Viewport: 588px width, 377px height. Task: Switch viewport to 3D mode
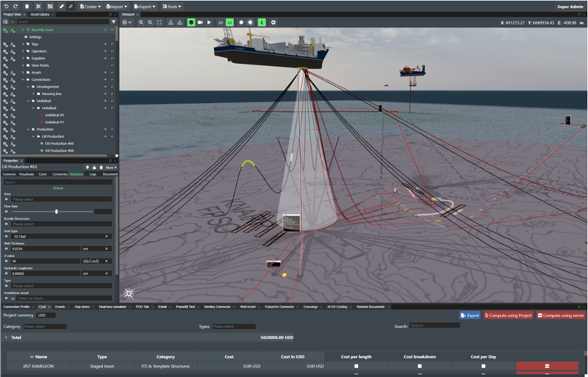tap(229, 23)
